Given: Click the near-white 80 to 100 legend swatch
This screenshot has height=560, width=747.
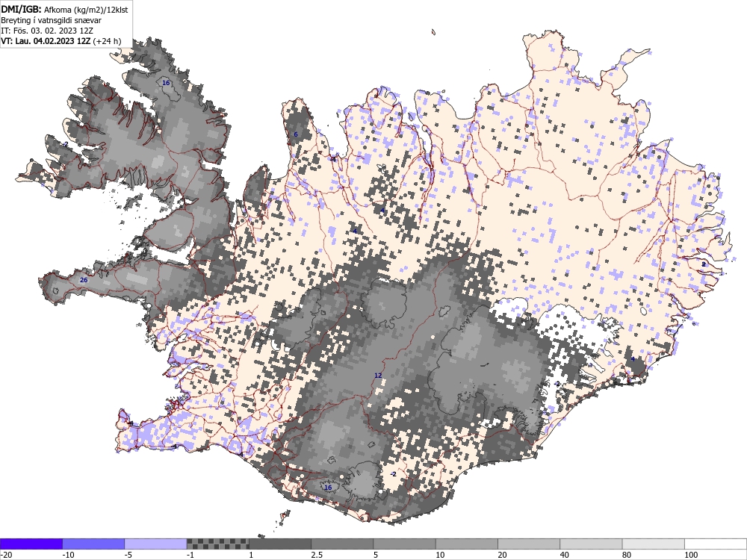Looking at the screenshot, I should coord(654,544).
